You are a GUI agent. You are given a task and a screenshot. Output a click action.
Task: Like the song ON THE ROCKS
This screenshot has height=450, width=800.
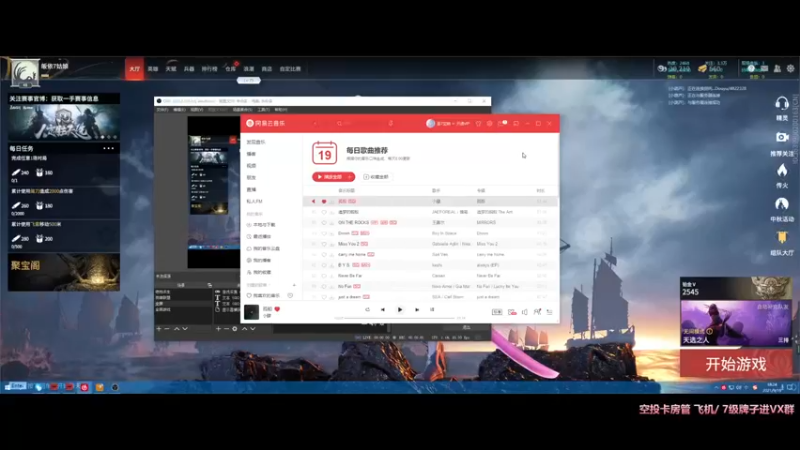[323, 222]
